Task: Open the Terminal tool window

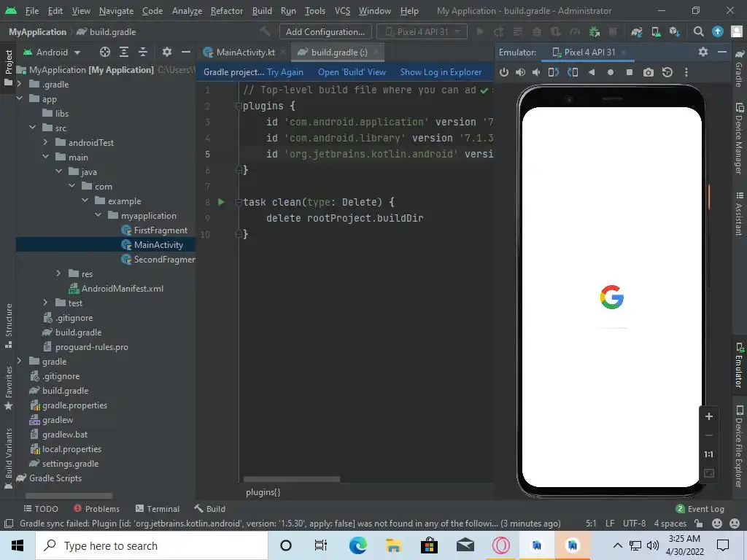Action: (x=158, y=508)
